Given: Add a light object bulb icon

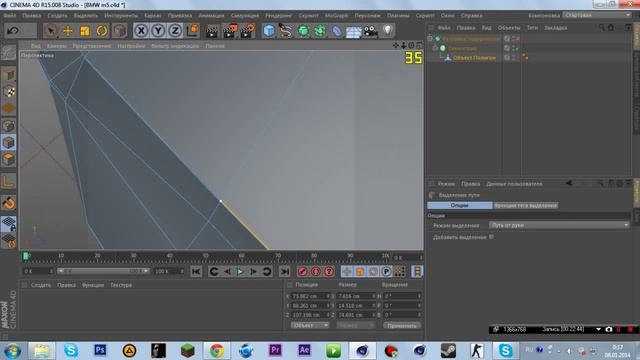Looking at the screenshot, I should click(388, 31).
